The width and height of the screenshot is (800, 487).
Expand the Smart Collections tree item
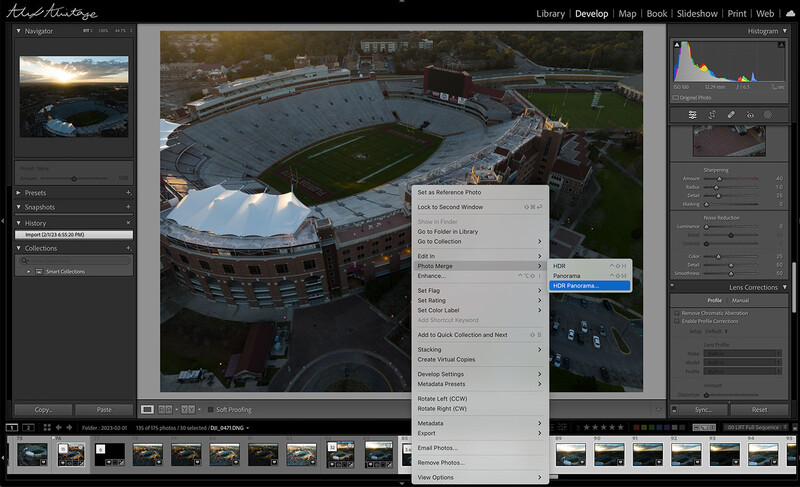tap(29, 272)
